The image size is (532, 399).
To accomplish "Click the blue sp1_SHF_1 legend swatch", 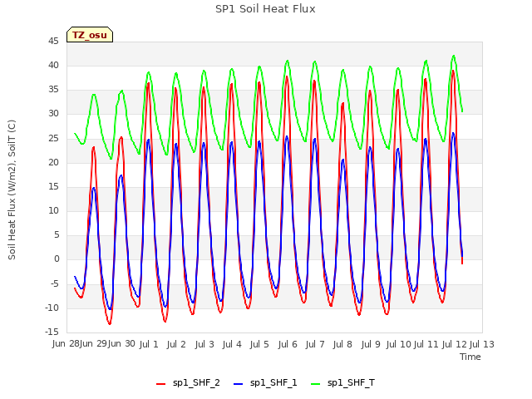I will [239, 384].
